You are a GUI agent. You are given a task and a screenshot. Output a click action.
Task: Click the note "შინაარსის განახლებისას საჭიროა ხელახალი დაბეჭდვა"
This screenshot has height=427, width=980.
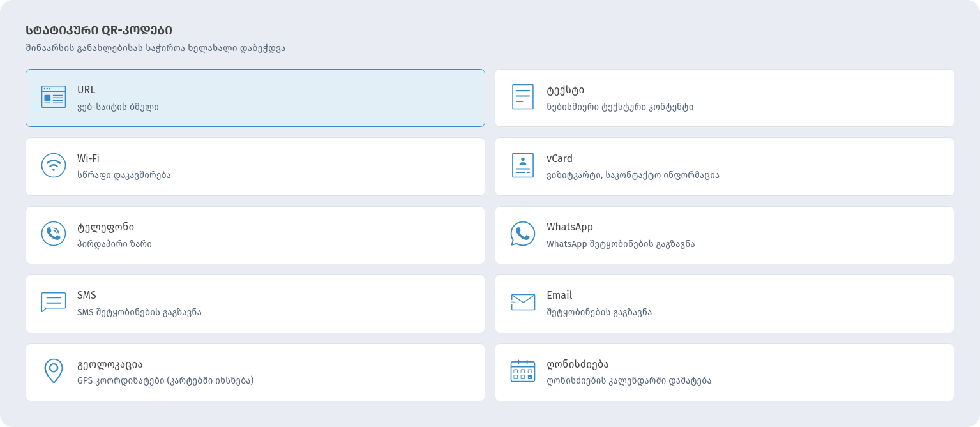click(x=156, y=48)
